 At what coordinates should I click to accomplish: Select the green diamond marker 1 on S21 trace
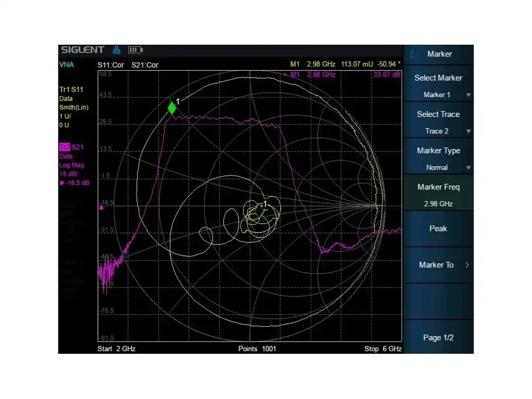point(172,108)
